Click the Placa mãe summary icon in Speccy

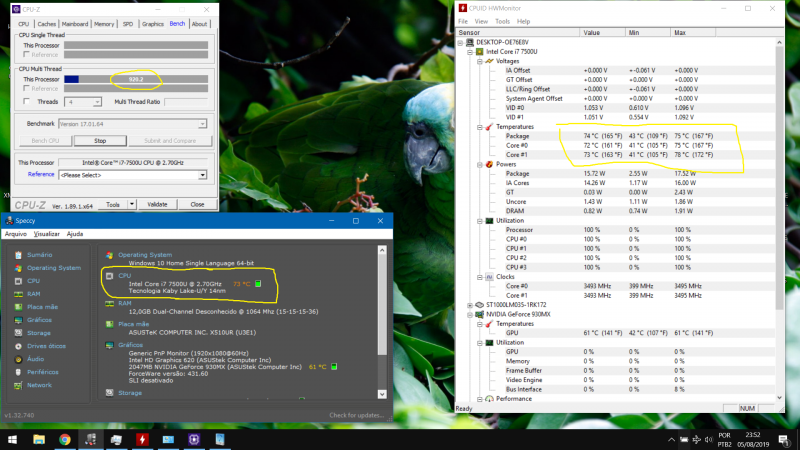[109, 324]
